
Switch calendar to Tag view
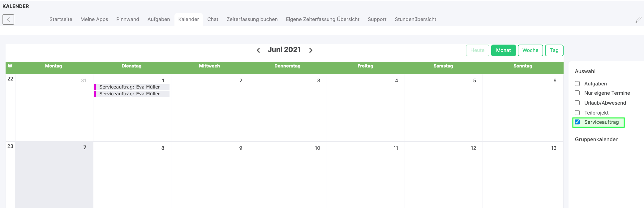click(554, 50)
